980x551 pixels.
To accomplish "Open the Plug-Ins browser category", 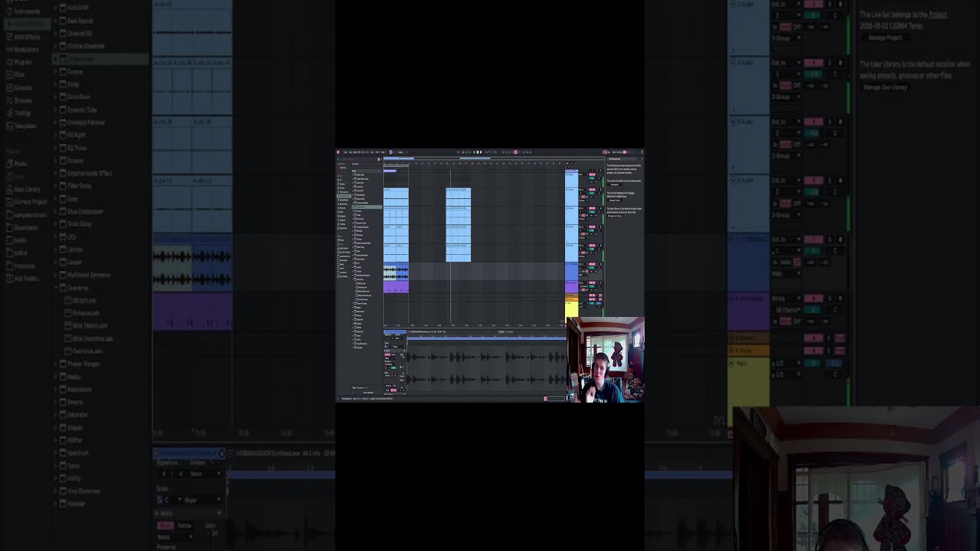I will pyautogui.click(x=342, y=208).
